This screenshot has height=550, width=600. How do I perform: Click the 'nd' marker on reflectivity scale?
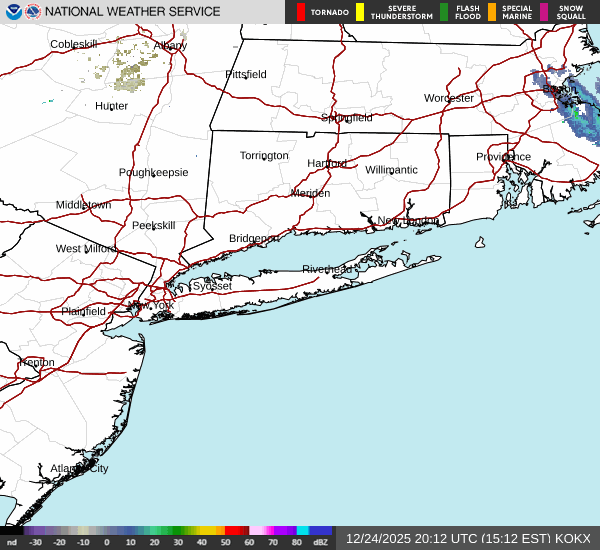click(11, 543)
